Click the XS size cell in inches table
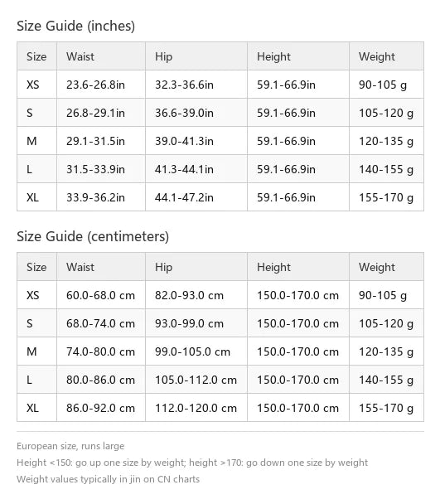 33,85
